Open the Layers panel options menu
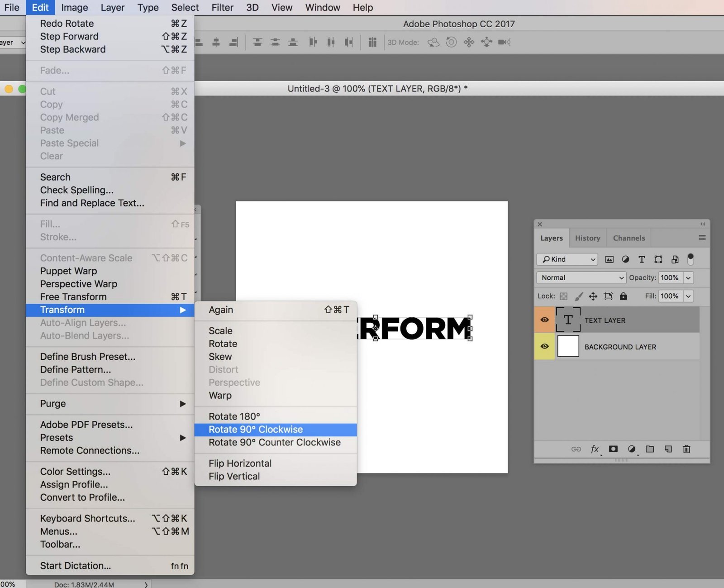The height and width of the screenshot is (588, 724). pos(702,238)
